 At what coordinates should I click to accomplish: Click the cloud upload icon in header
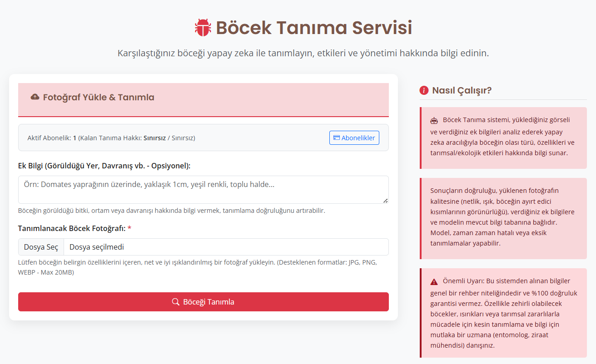point(35,97)
